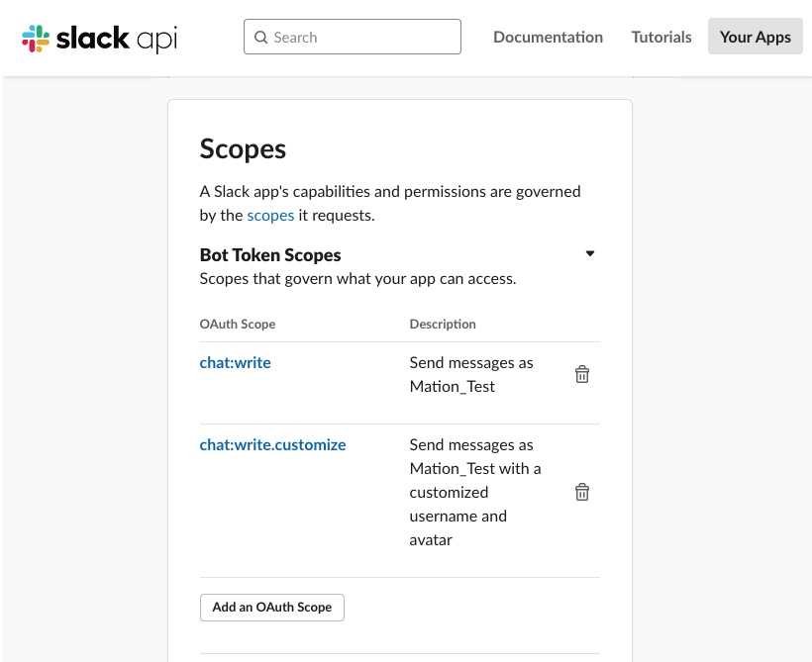This screenshot has height=662, width=812.
Task: Go to Tutorials in the top navigation
Action: [x=661, y=37]
